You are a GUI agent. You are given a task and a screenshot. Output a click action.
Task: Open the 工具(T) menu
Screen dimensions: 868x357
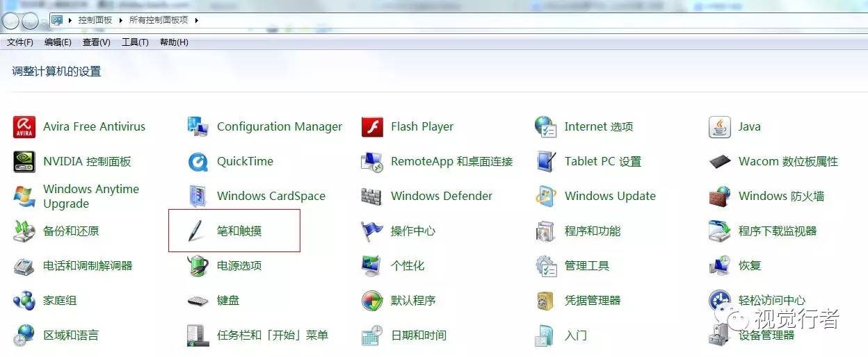tap(135, 42)
